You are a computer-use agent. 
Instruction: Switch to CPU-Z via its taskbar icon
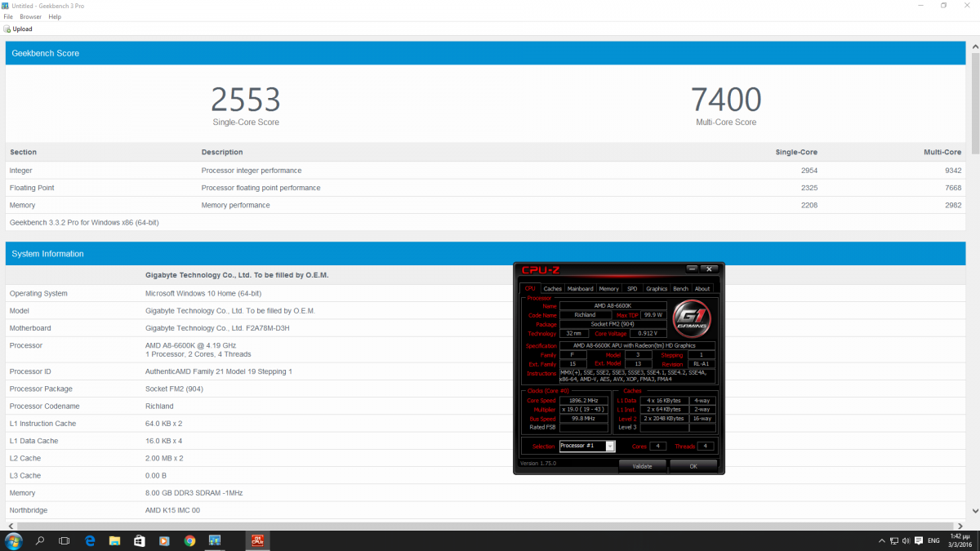pos(257,540)
